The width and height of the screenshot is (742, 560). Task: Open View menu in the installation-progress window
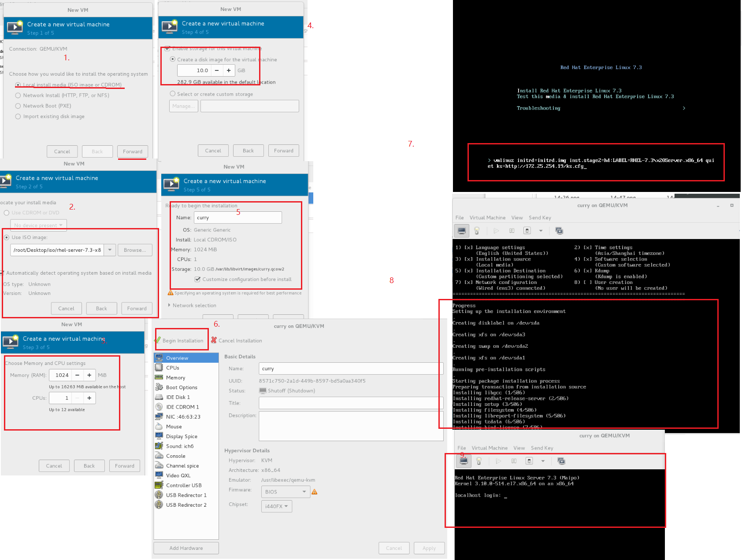pos(517,218)
